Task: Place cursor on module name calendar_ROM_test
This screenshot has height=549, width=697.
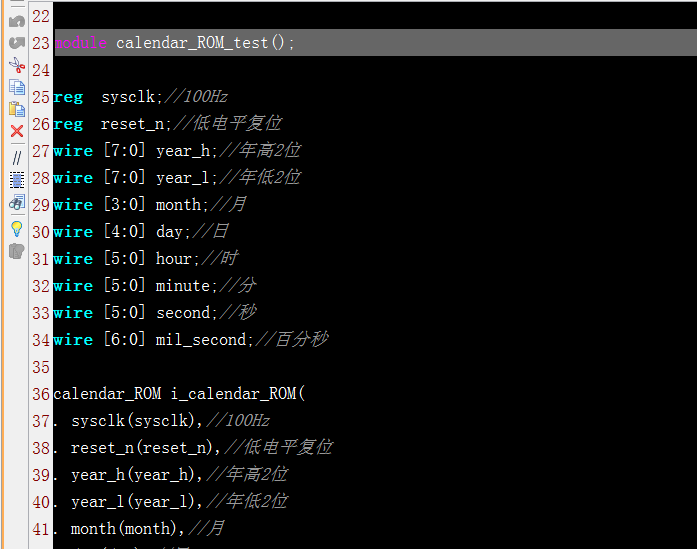Action: coord(191,43)
